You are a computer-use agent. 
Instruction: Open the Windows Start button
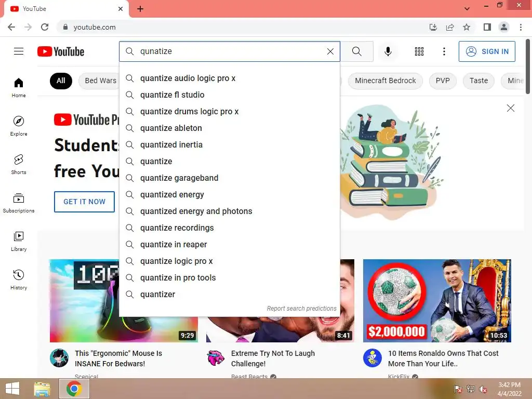point(12,389)
